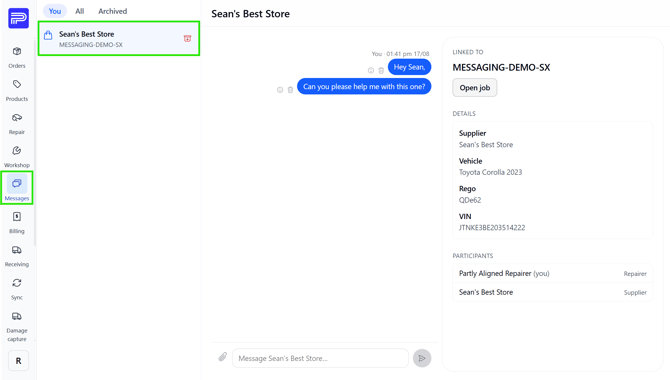Screen dimensions: 670x380
Task: Open the Workshop section
Action: tap(17, 156)
